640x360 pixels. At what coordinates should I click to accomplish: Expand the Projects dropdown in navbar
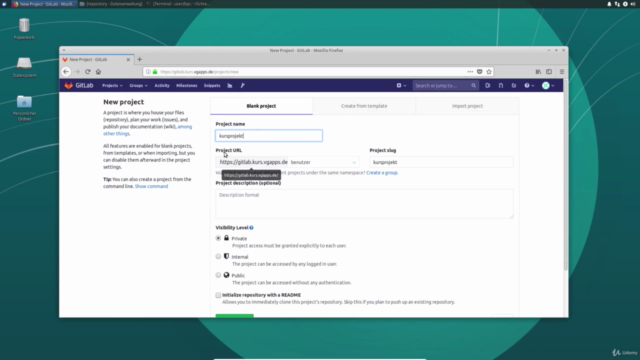[112, 86]
